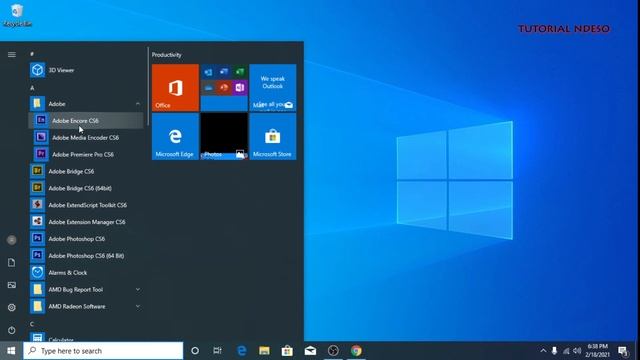Click the letter C group header
This screenshot has height=360, width=640.
[x=32, y=324]
